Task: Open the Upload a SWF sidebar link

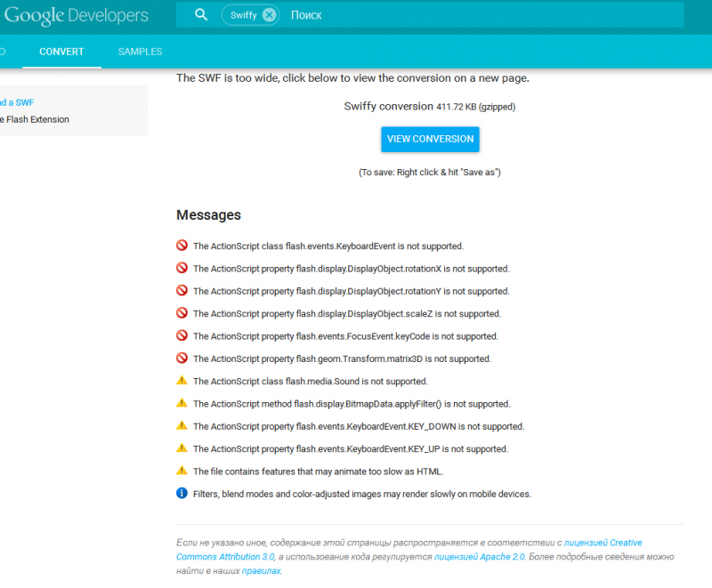Action: [17, 102]
